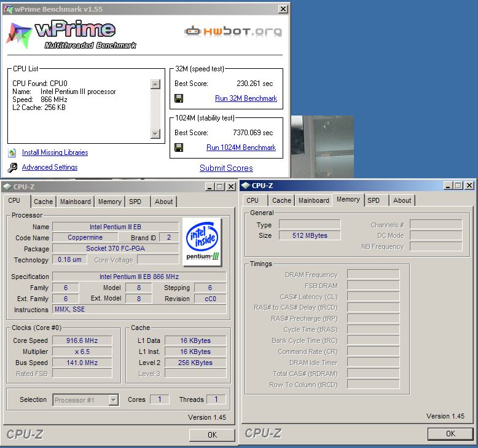Click the Speed: 866 MHz line in CPU List
This screenshot has width=478, height=448.
click(x=40, y=100)
